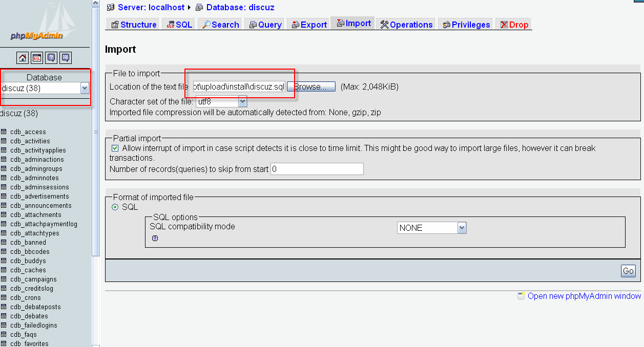Open the SQL documentation icon
Viewport: 644px width, 347px height.
66,58
